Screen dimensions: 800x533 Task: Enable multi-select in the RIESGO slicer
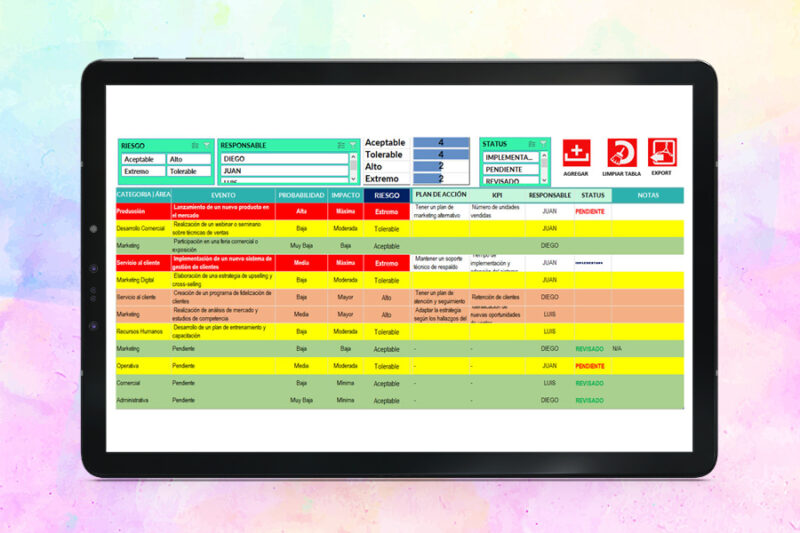[195, 145]
